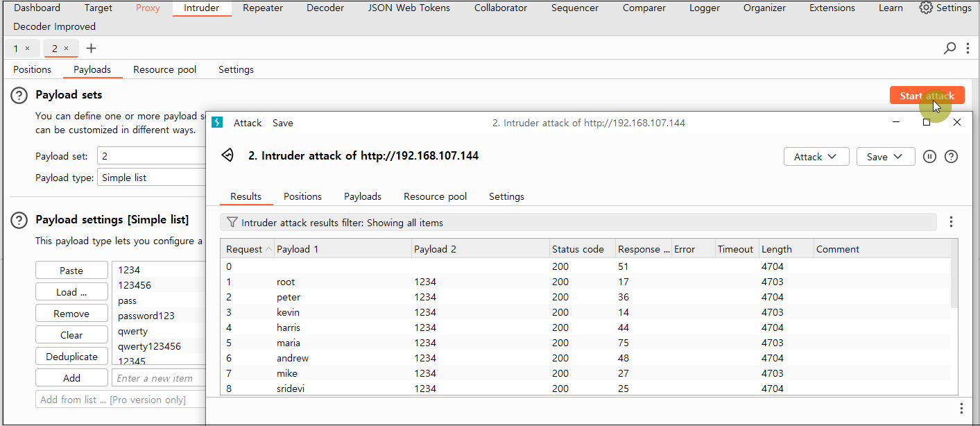Switch to Resource pool tab in main window
Viewport: 980px width, 426px height.
point(164,69)
